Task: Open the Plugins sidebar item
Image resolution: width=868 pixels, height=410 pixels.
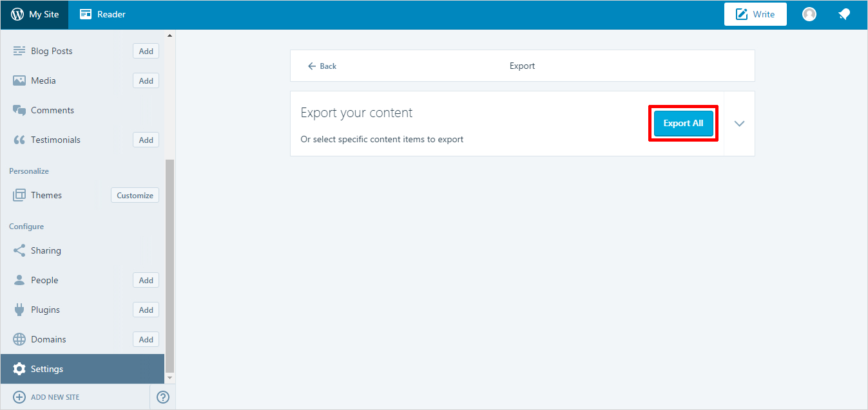Action: tap(45, 310)
